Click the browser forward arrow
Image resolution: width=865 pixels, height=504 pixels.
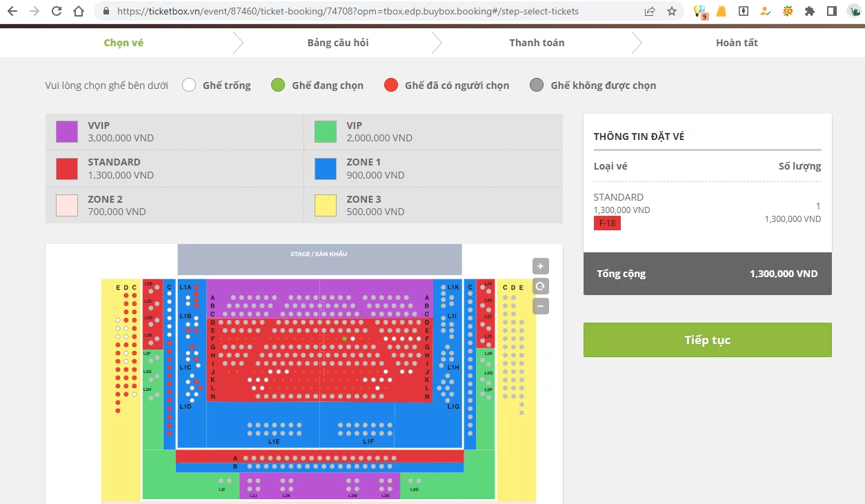(x=34, y=11)
